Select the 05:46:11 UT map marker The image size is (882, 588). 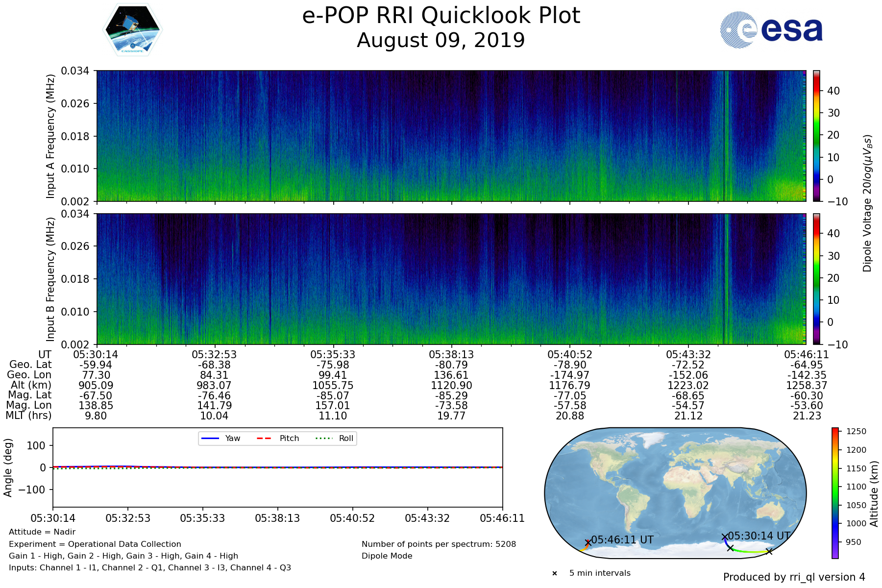tap(588, 542)
